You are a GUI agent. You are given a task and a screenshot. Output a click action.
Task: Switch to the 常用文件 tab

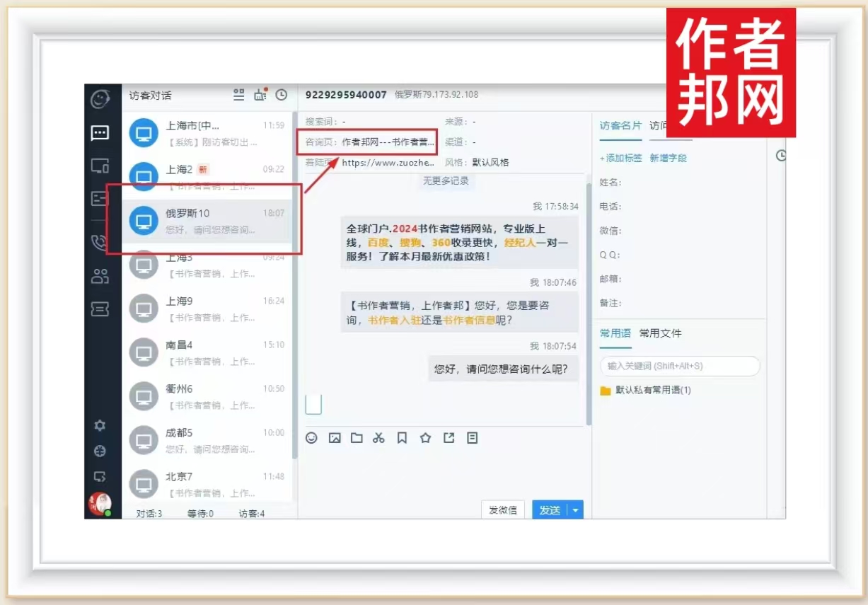pyautogui.click(x=660, y=333)
